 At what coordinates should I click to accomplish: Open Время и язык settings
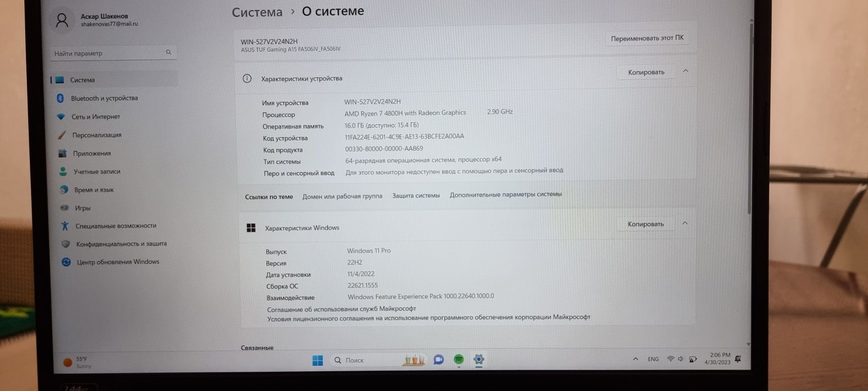point(94,190)
